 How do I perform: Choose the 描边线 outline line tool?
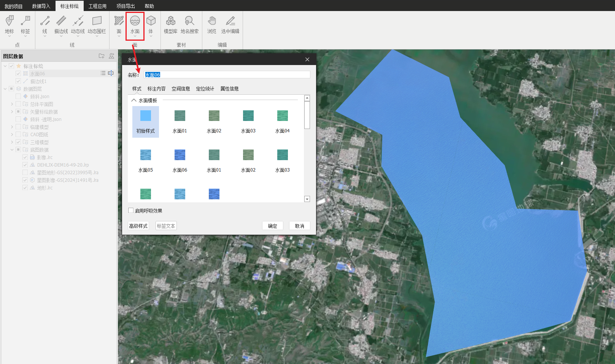(61, 24)
